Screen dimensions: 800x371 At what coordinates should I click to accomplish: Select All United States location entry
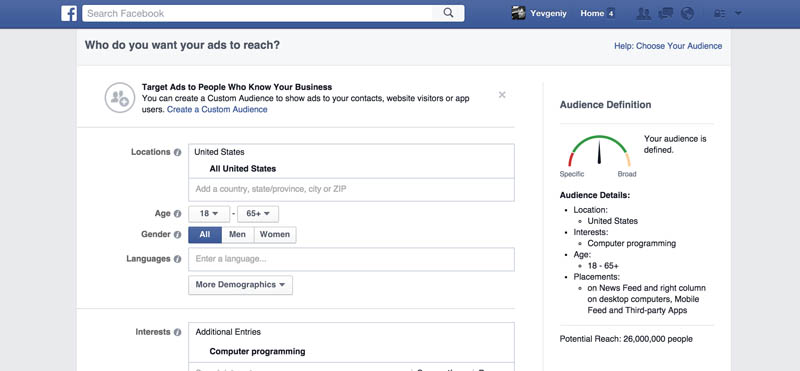(243, 169)
